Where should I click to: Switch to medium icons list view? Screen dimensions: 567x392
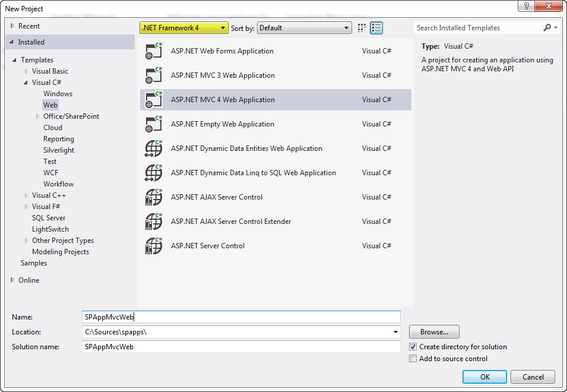coord(376,28)
